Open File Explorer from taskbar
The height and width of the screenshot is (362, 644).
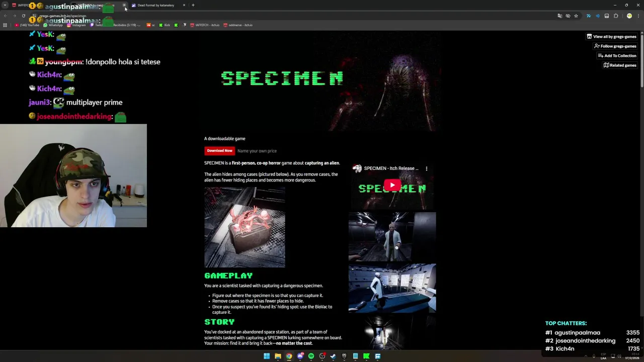[x=278, y=356]
